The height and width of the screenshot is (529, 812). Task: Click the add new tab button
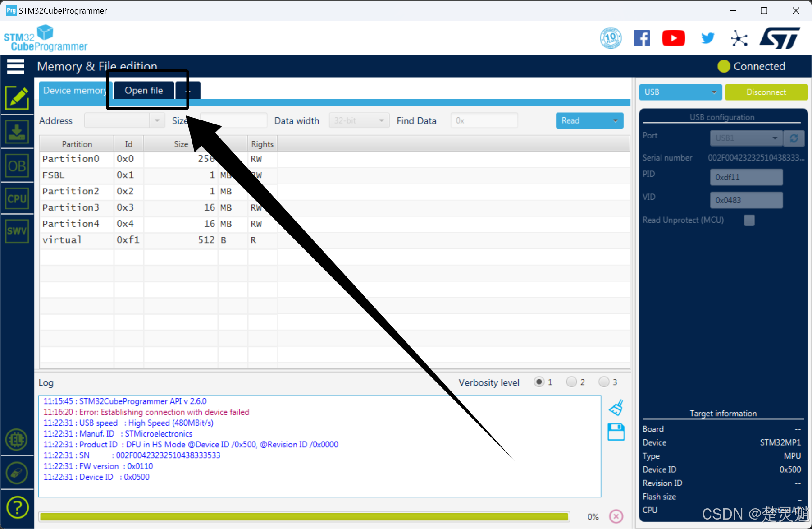(188, 90)
